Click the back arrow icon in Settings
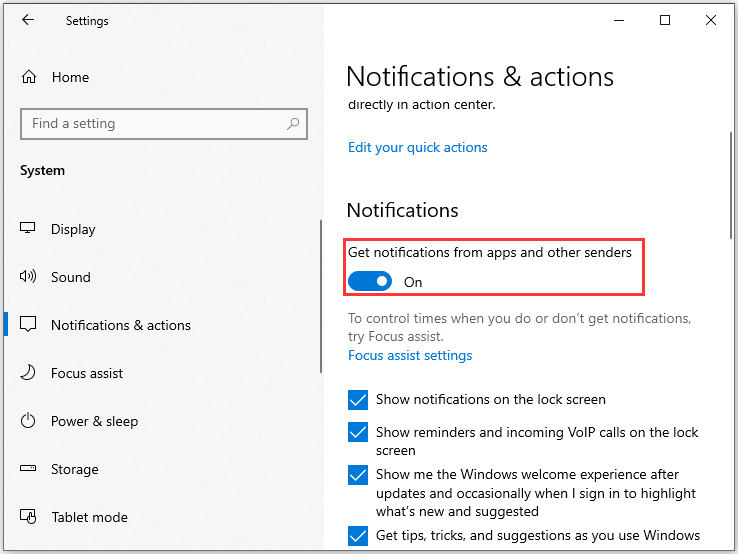 pyautogui.click(x=28, y=20)
